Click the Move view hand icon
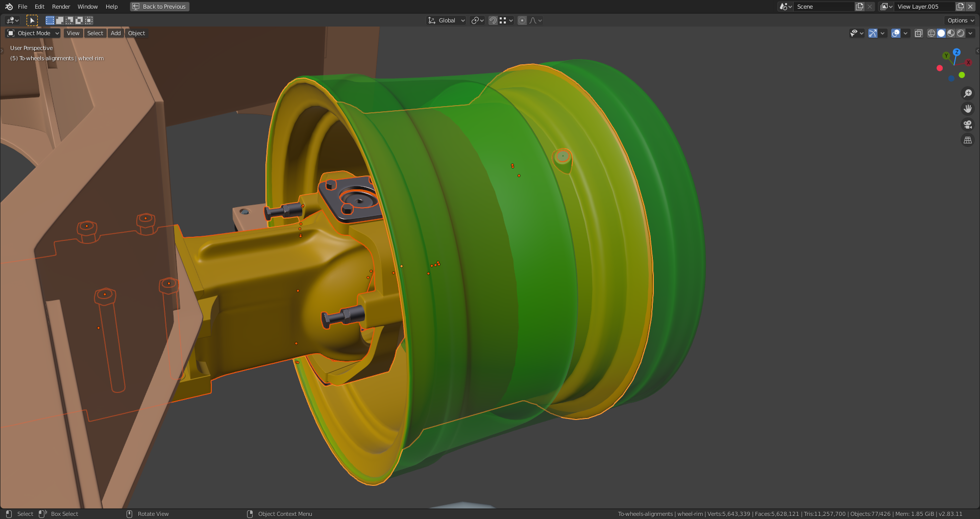The image size is (980, 519). click(x=967, y=109)
